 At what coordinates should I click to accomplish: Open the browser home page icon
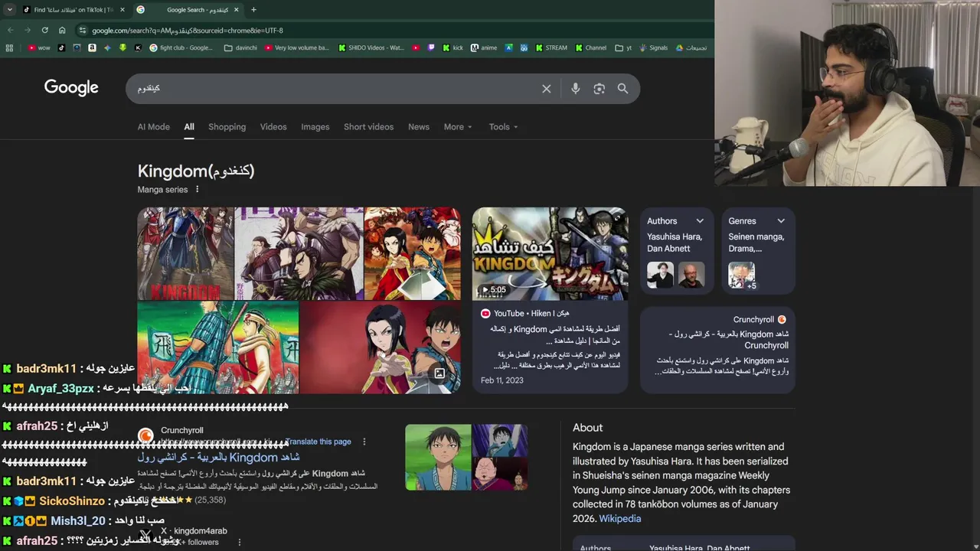coord(62,31)
